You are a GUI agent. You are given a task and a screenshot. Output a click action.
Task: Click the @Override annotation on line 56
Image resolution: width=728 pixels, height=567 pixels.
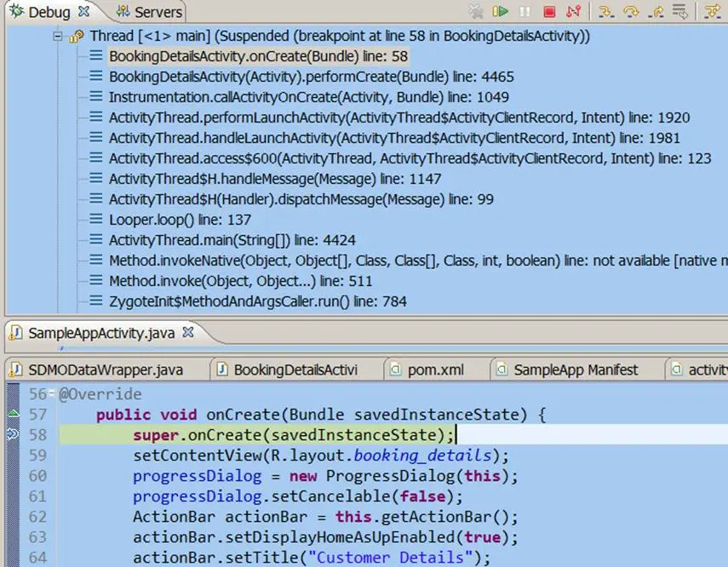pos(100,394)
